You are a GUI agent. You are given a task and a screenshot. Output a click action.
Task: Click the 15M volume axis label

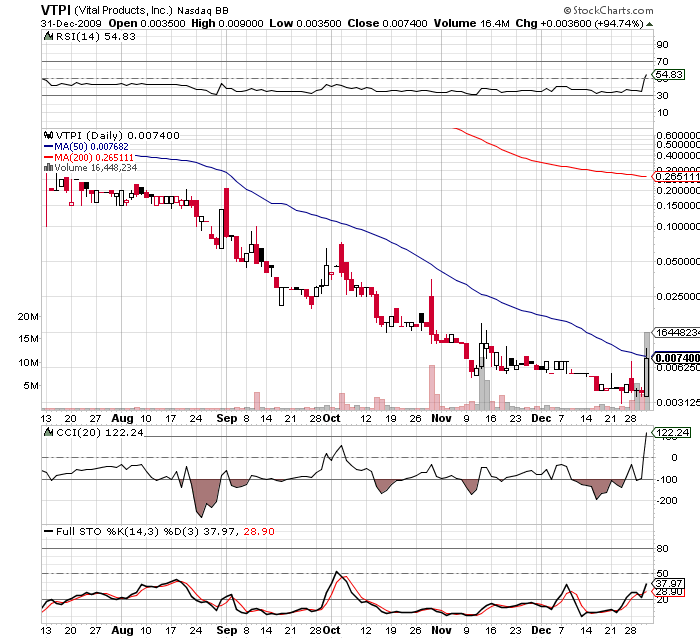pos(28,338)
